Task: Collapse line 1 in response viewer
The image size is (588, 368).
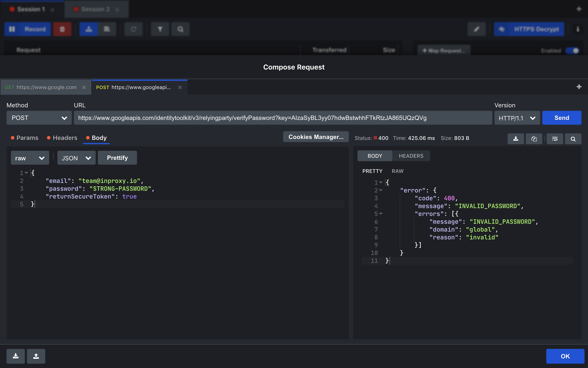Action: click(381, 182)
